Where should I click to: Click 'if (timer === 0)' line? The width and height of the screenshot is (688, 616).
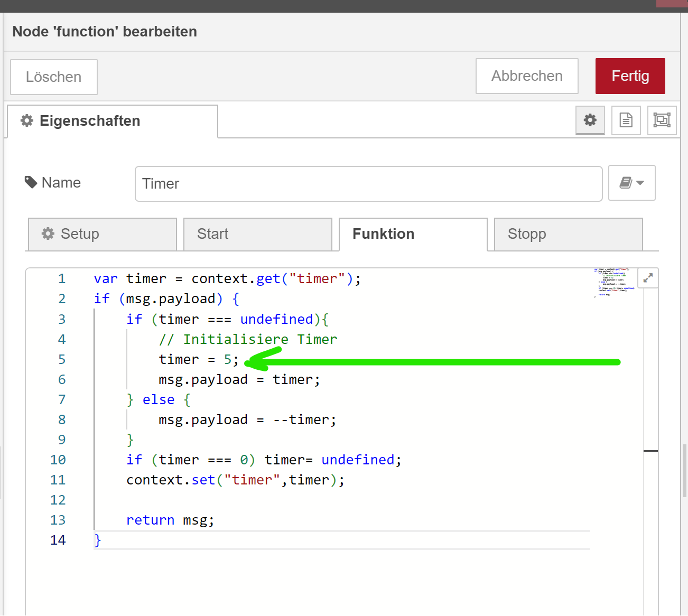[x=264, y=460]
